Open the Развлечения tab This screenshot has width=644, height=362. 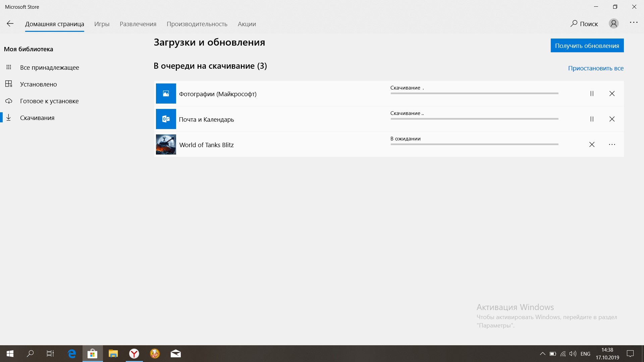pyautogui.click(x=138, y=24)
